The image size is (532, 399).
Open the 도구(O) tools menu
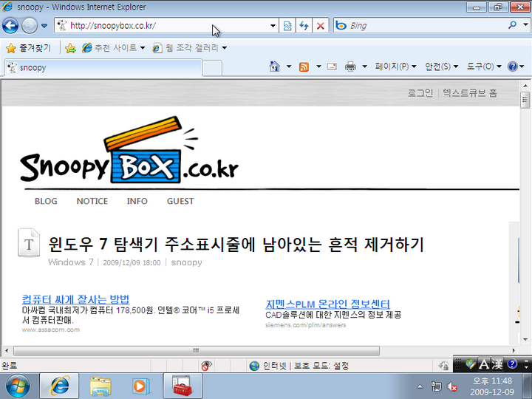click(484, 66)
